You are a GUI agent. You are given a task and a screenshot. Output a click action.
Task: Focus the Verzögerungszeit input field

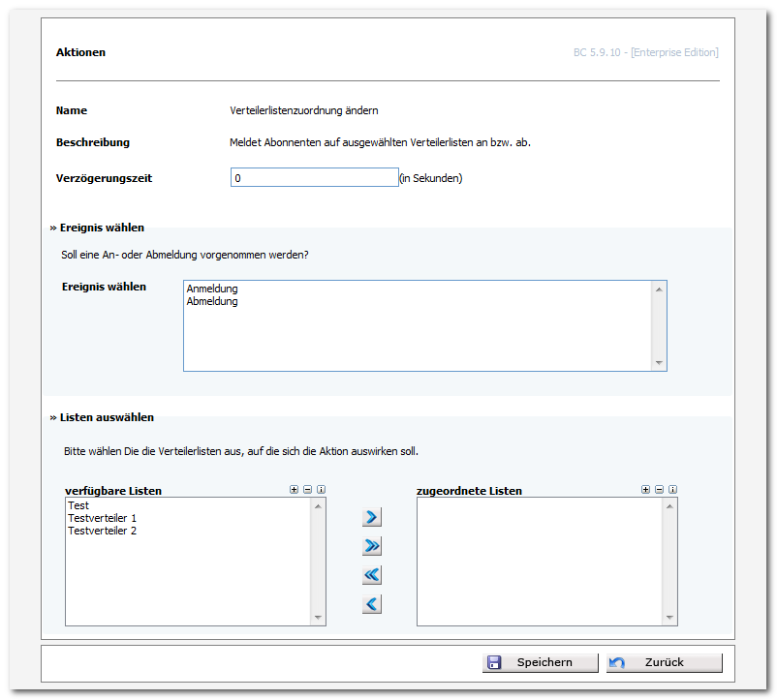pos(315,178)
